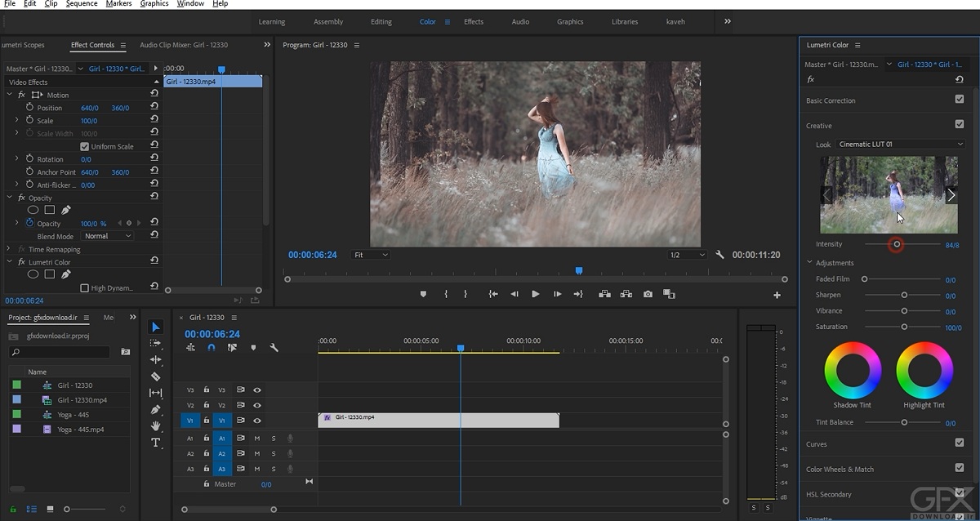Click the Color Wheels & Match section
The image size is (980, 521).
[x=840, y=470]
